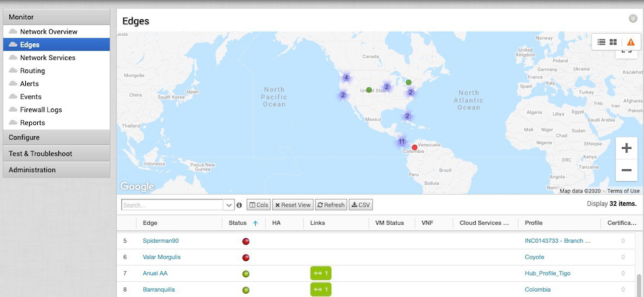Zoom out of the map with minus button
Screen dimensions: 644x297
(x=626, y=170)
